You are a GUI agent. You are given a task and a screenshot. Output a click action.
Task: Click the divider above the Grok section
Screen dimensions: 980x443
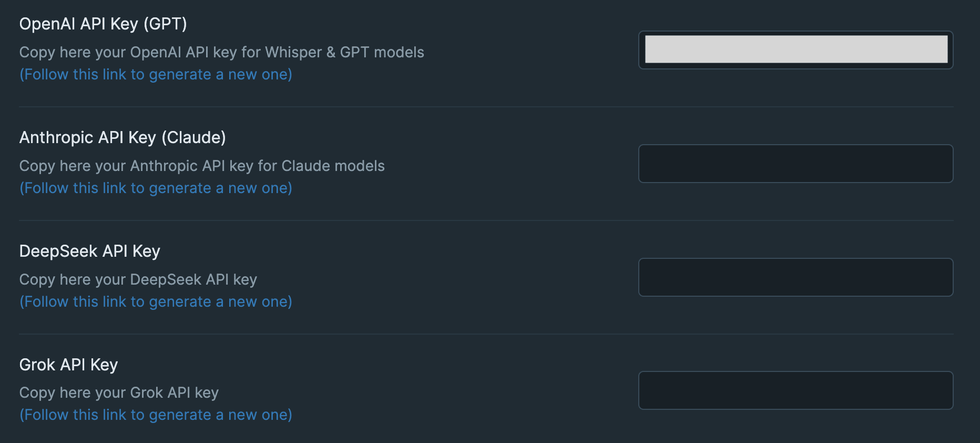(486, 334)
